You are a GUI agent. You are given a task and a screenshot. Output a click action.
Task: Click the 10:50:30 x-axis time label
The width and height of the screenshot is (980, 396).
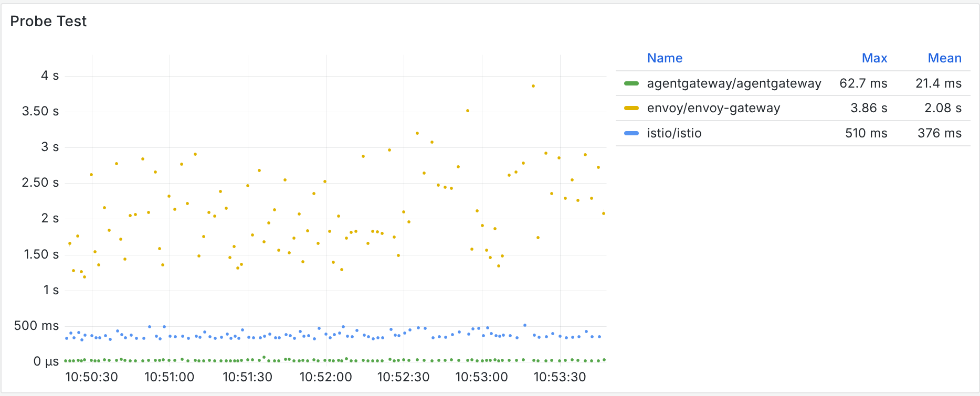coord(91,377)
